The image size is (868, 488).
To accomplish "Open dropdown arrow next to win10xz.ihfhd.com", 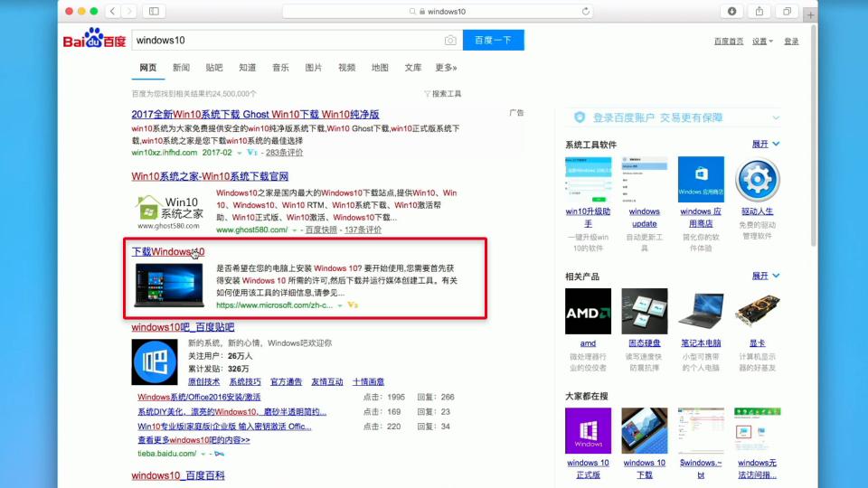I will coord(239,153).
